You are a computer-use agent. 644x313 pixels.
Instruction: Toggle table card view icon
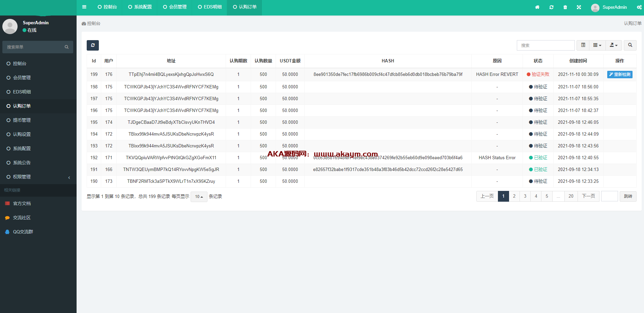[583, 45]
